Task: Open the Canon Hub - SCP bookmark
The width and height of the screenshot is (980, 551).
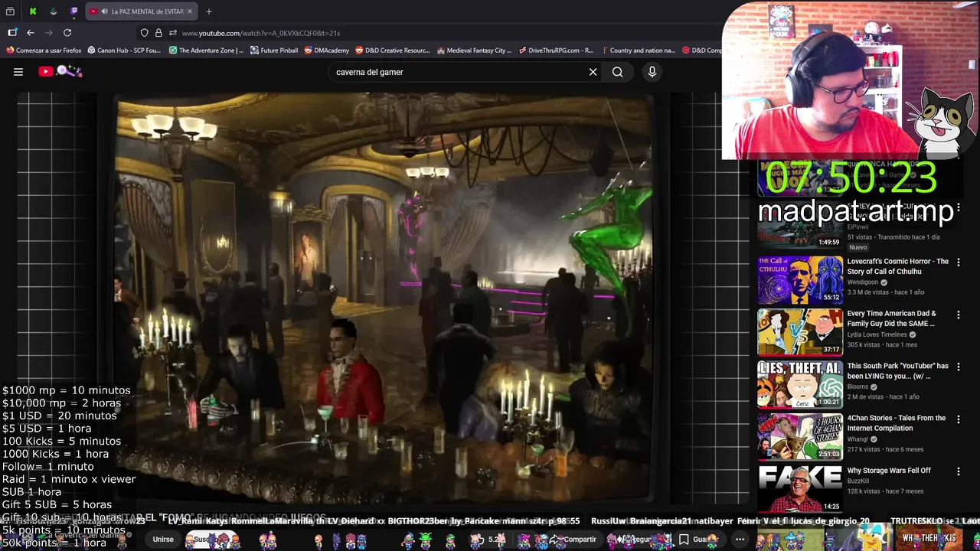Action: tap(124, 51)
